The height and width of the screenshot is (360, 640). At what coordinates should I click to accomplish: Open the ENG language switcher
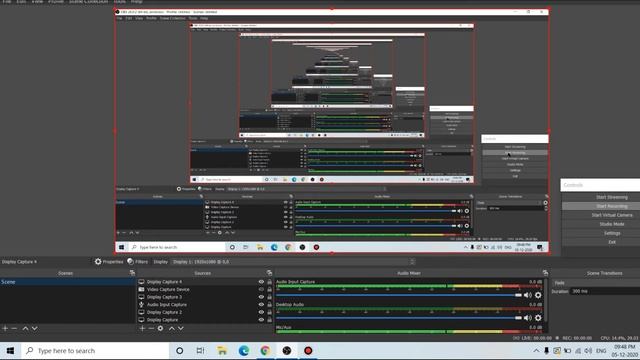point(601,351)
